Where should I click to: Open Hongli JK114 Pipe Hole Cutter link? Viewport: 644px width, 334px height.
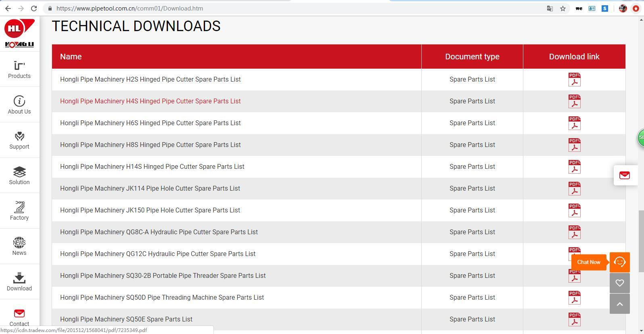150,189
